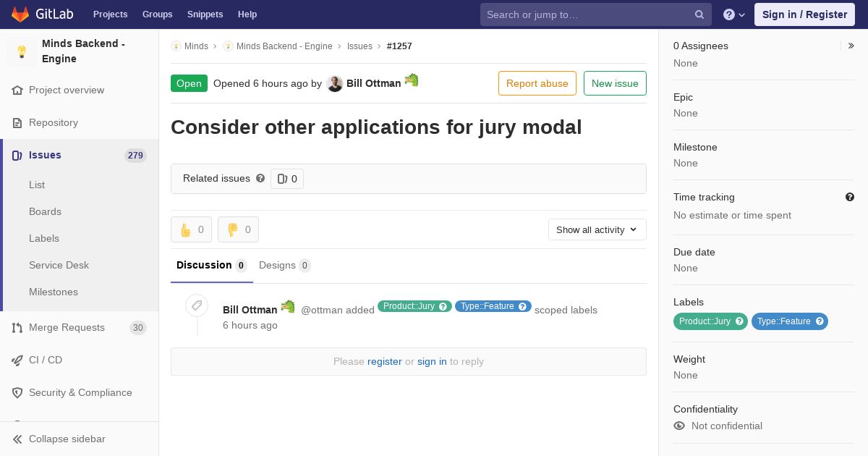The width and height of the screenshot is (868, 456).
Task: Click the search magnifier icon
Action: coord(699,14)
